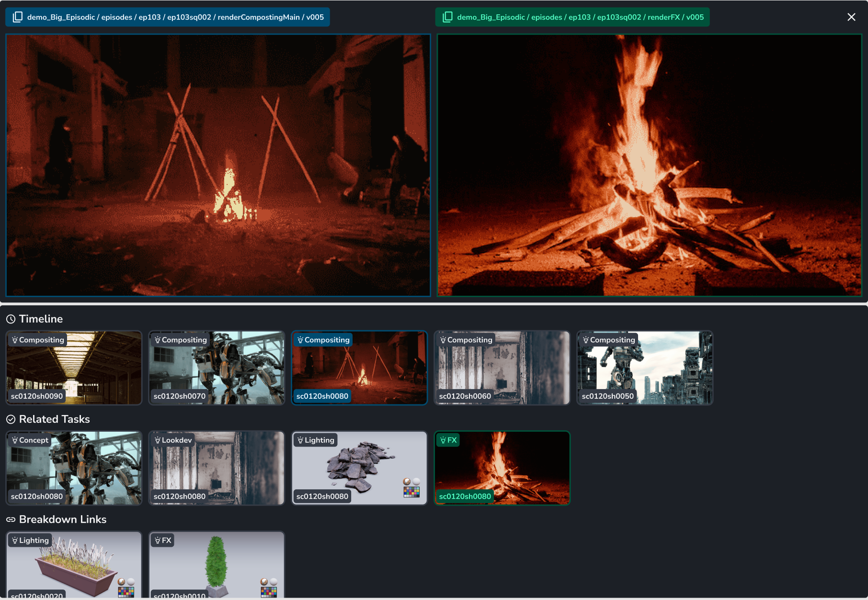Click the copy icon beside the renderFX path
The height and width of the screenshot is (600, 868).
coord(447,17)
